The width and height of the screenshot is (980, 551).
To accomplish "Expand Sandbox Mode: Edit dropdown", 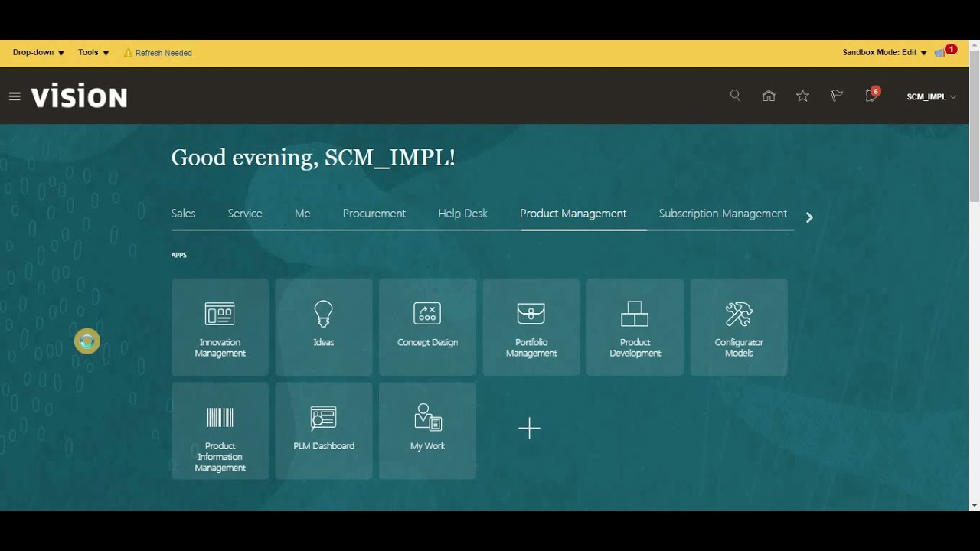I will [x=884, y=53].
